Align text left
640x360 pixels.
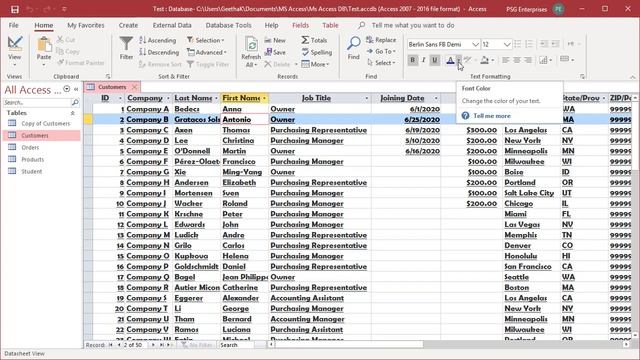[505, 60]
